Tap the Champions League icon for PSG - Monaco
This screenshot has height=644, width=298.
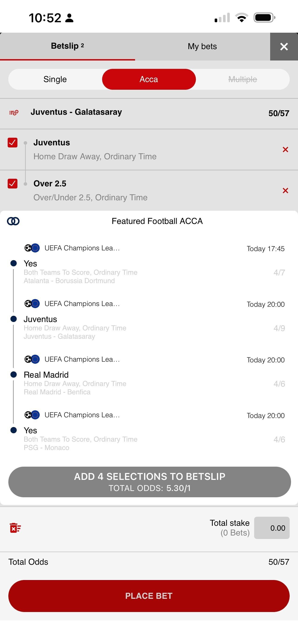point(32,415)
